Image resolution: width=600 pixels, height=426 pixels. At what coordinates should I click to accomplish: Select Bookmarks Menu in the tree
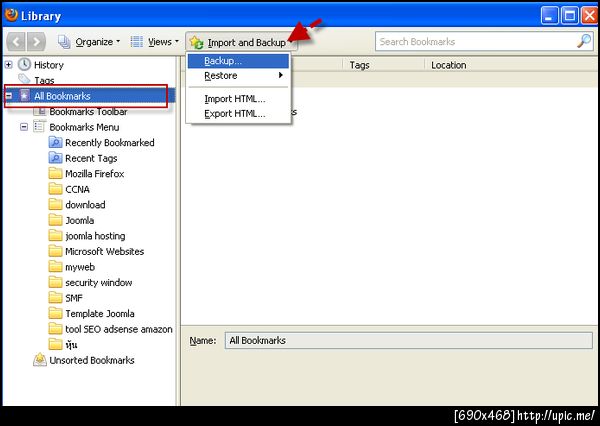pyautogui.click(x=84, y=127)
